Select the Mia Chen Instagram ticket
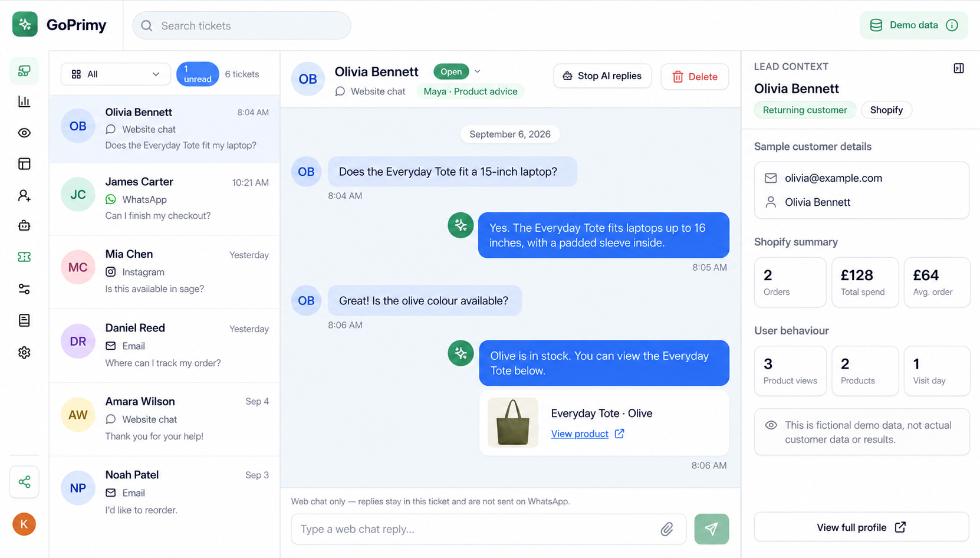This screenshot has width=980, height=558. pyautogui.click(x=165, y=271)
